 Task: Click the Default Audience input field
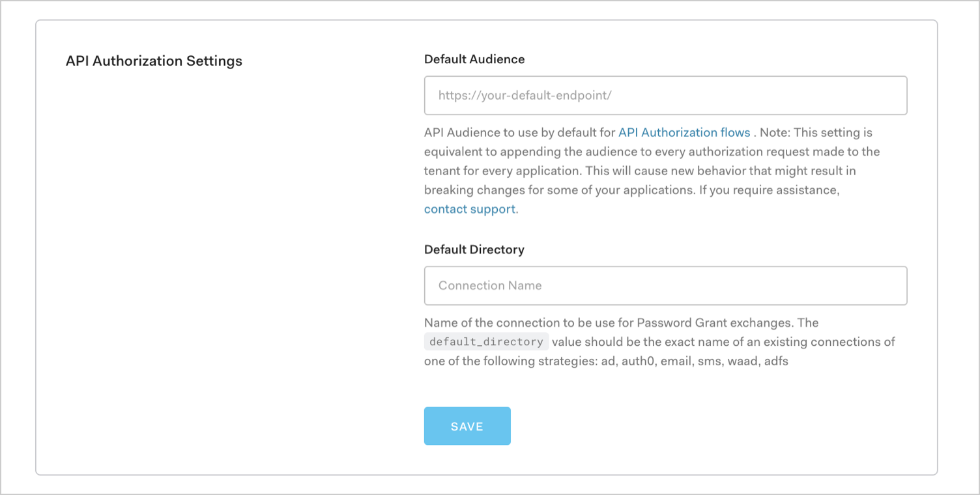665,96
